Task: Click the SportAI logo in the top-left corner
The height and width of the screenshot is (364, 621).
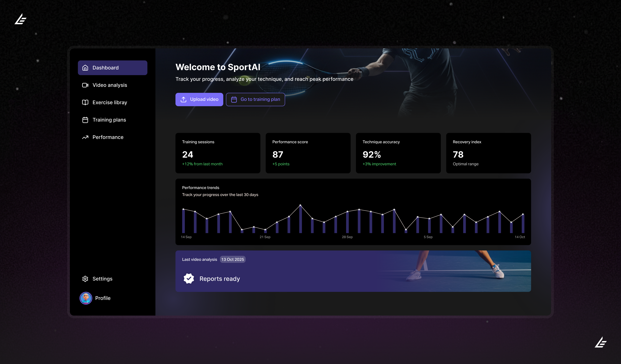Action: pos(21,19)
